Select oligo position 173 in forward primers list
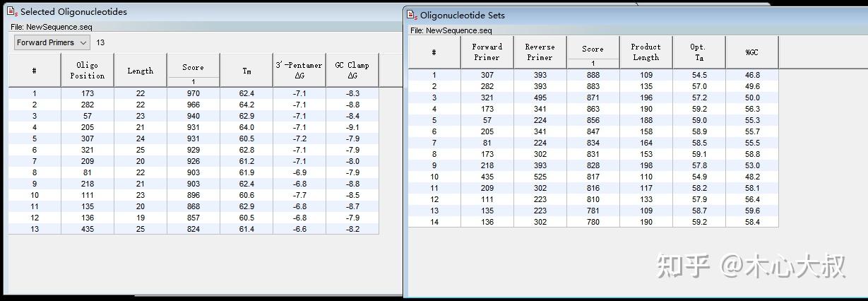Image resolution: width=868 pixels, height=301 pixels. coord(88,93)
